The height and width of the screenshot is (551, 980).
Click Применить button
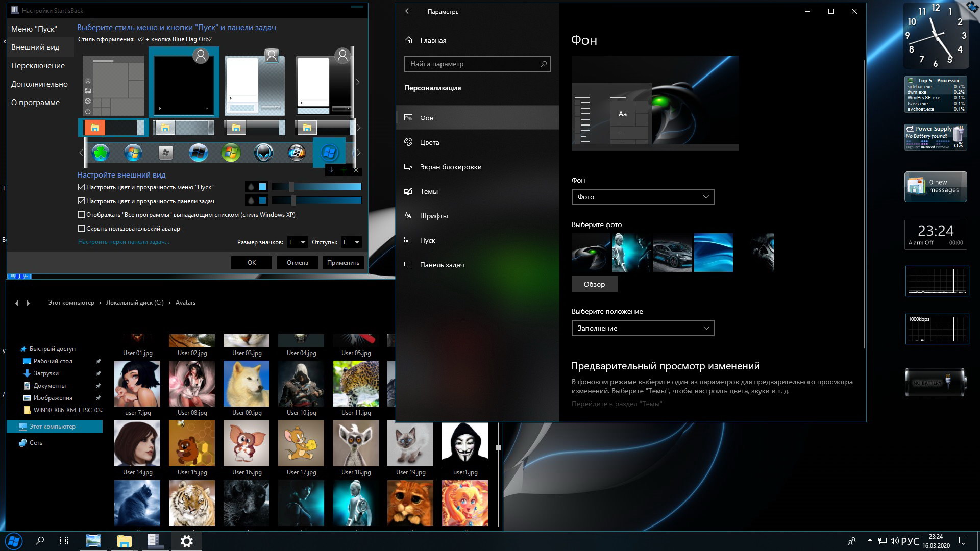(343, 263)
